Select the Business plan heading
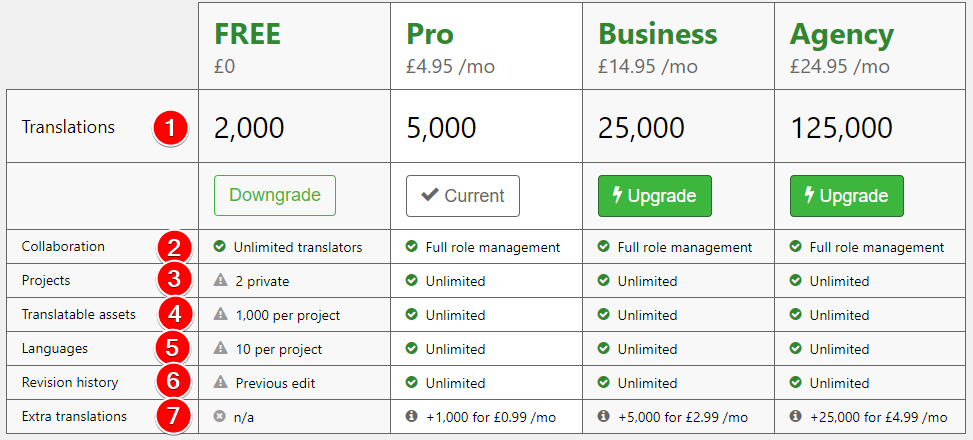Screen dimensions: 973x440 click(658, 34)
